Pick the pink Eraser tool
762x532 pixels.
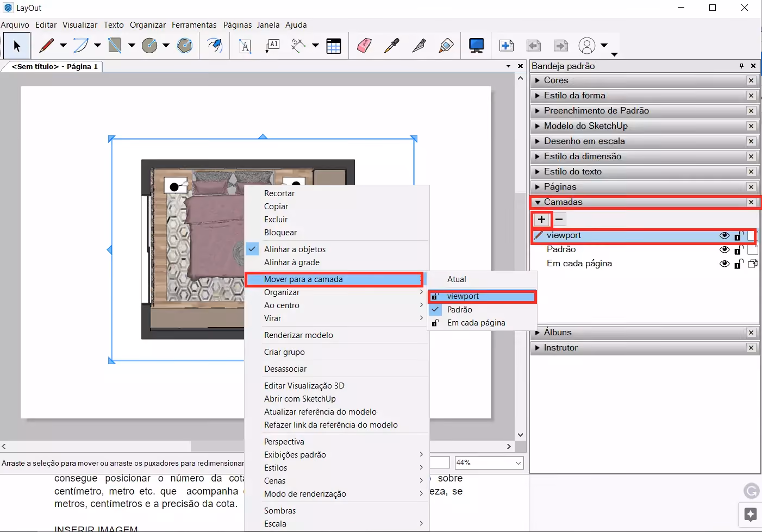tap(365, 46)
